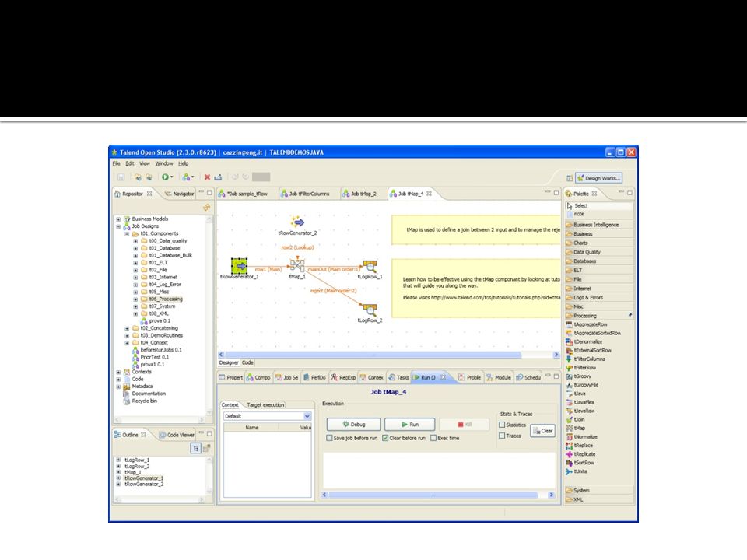Collapse the Job Designs tree node
Viewport: 747px width, 560px height.
[x=118, y=226]
